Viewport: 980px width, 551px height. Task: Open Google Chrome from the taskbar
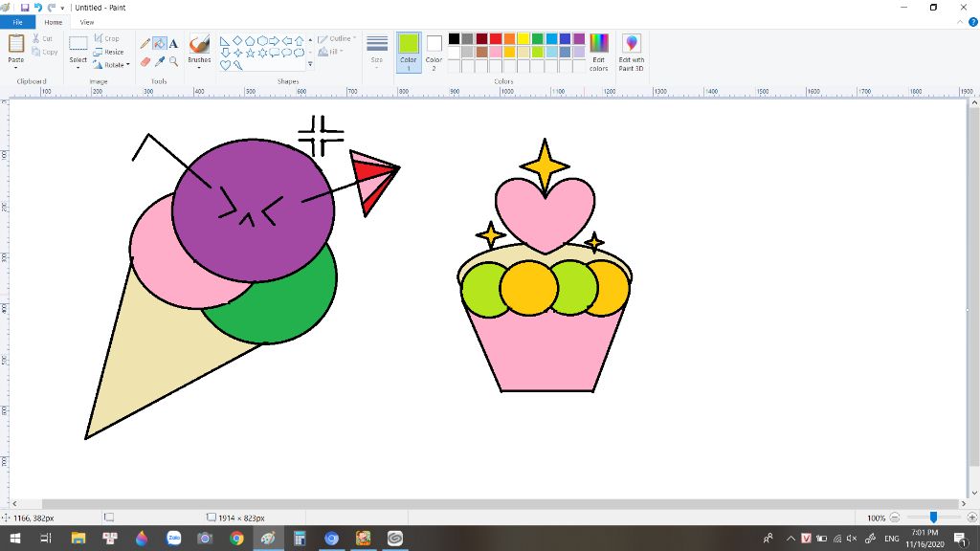point(236,538)
